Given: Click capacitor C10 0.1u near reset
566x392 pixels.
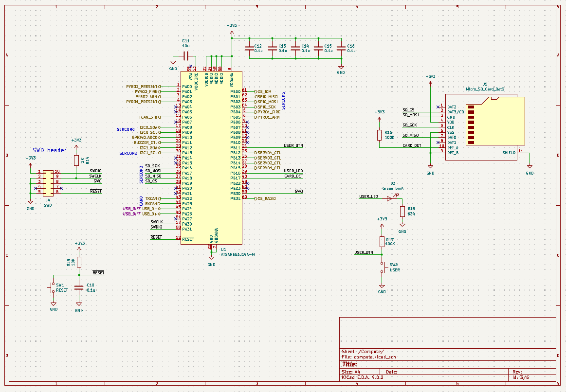Looking at the screenshot, I should (x=79, y=287).
